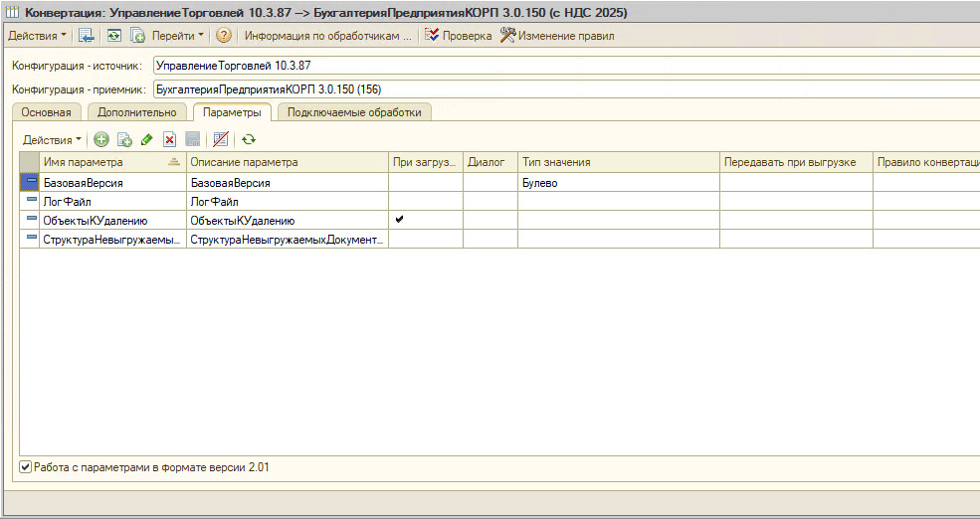The width and height of the screenshot is (980, 519).
Task: Open the Подключаемые обработки tab
Action: (x=354, y=112)
